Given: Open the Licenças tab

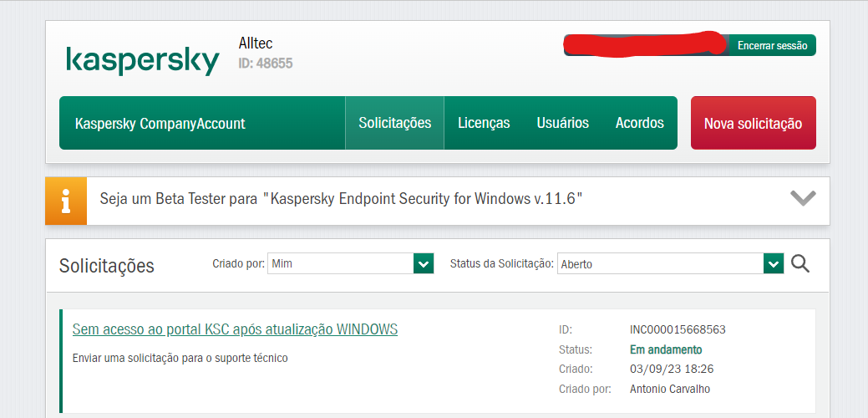Looking at the screenshot, I should 484,123.
